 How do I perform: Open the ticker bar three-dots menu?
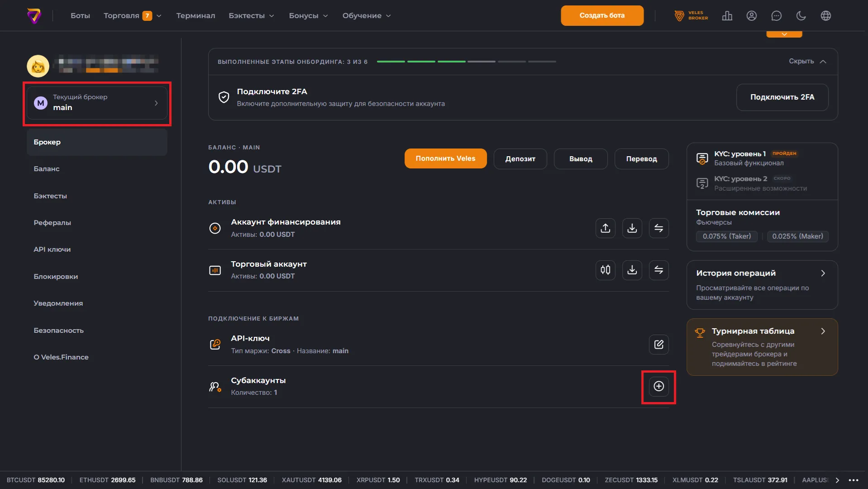pyautogui.click(x=854, y=480)
